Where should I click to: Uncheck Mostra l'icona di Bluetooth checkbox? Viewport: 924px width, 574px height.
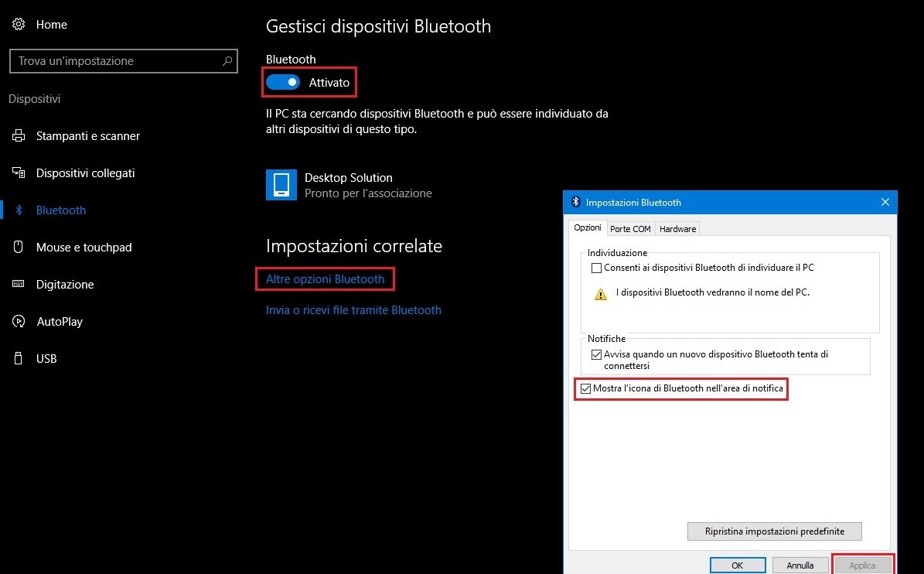pos(586,388)
